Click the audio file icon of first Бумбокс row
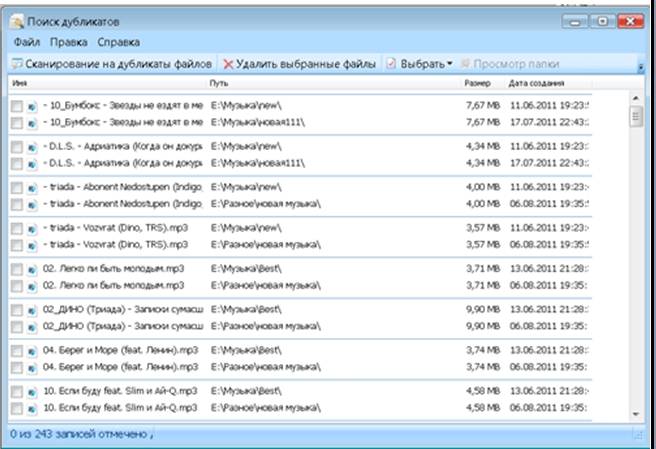The width and height of the screenshot is (656, 449). click(x=32, y=103)
